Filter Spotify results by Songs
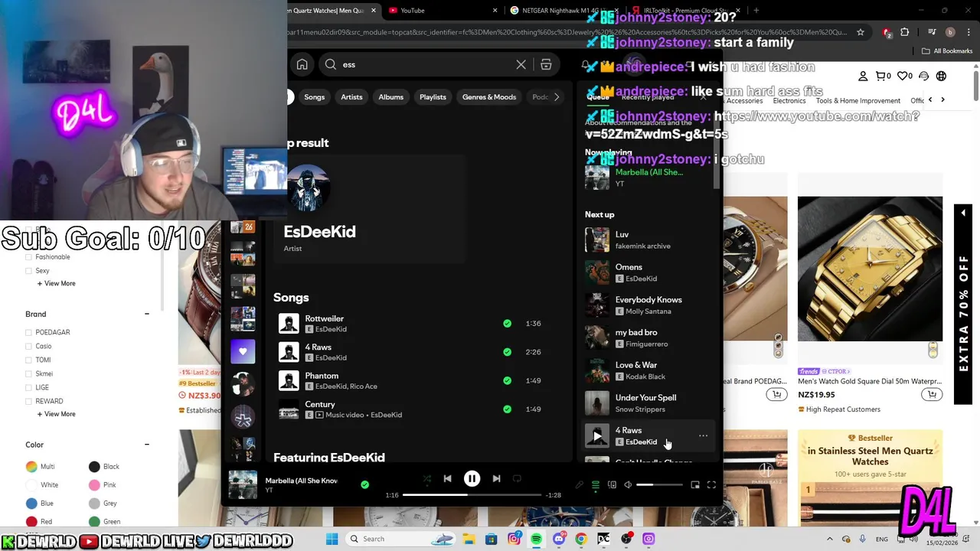The height and width of the screenshot is (551, 980). click(315, 97)
